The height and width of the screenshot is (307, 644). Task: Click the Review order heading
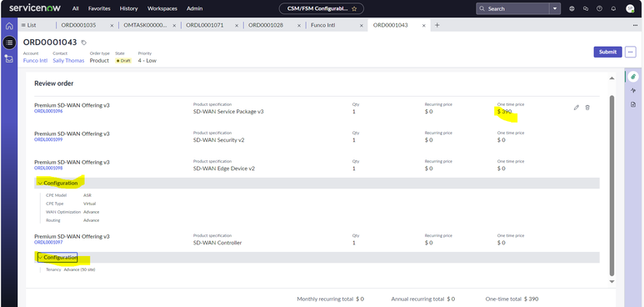pos(54,83)
